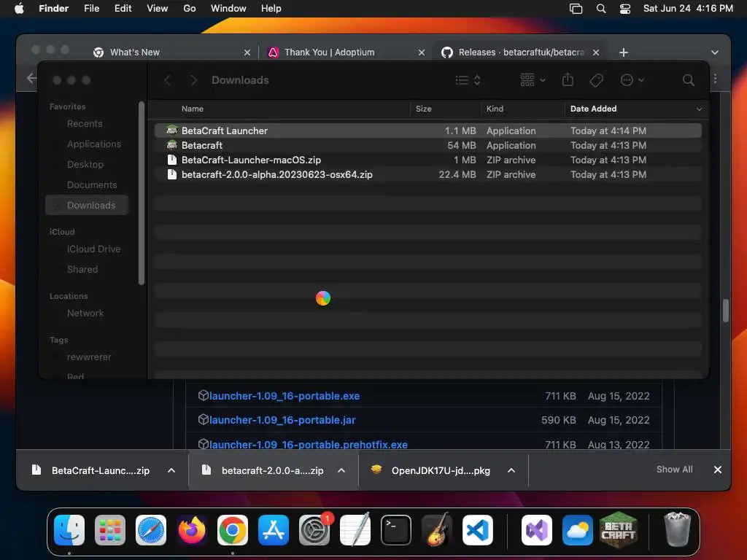This screenshot has width=747, height=560.
Task: Launch Firefox from the dock
Action: (192, 530)
